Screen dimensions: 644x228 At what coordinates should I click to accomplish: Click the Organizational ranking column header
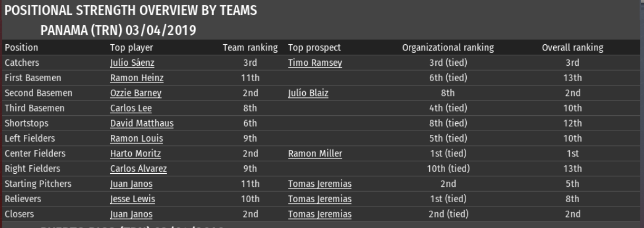point(448,48)
